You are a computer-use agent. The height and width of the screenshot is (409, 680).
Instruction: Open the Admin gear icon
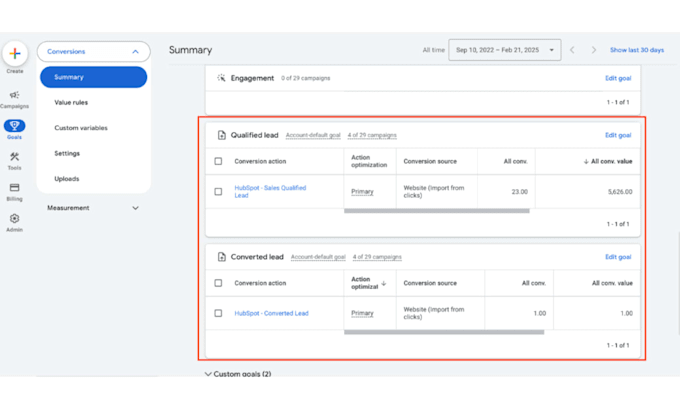(x=14, y=218)
